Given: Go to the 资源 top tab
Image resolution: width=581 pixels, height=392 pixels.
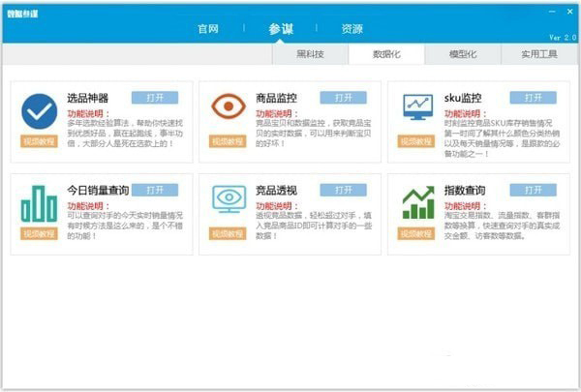Looking at the screenshot, I should click(x=352, y=28).
